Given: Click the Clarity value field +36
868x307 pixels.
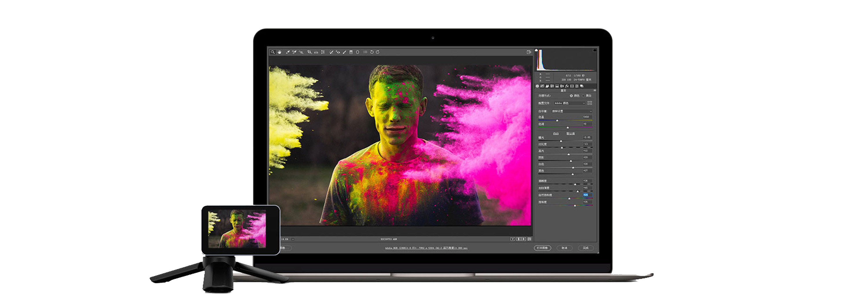Looking at the screenshot, I should (x=588, y=181).
